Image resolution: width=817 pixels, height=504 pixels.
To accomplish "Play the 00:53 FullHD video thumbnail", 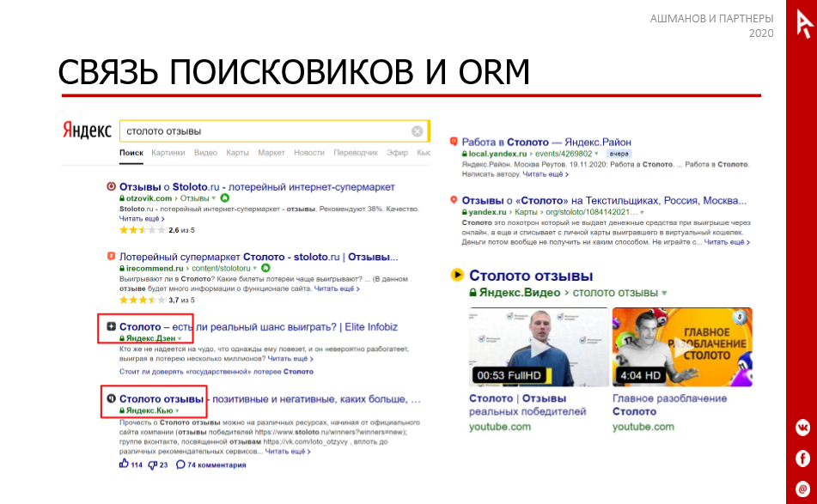I will [539, 347].
